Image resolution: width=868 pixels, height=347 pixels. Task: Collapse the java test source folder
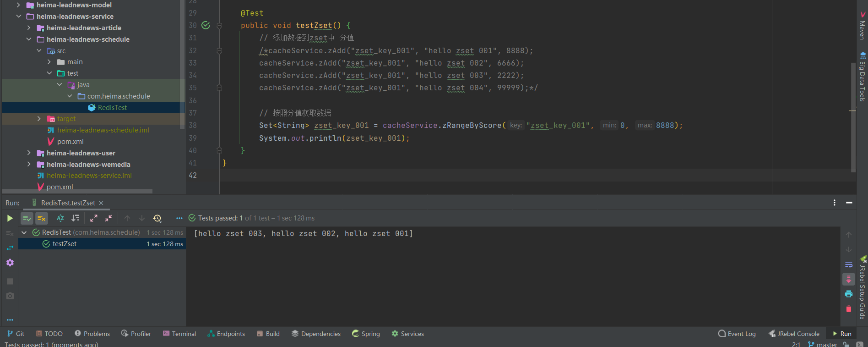point(60,84)
